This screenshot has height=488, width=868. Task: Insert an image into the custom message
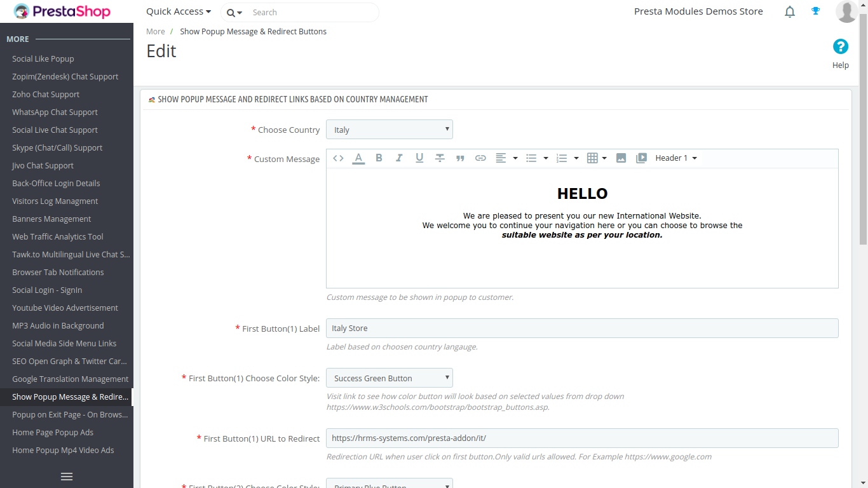click(x=621, y=158)
